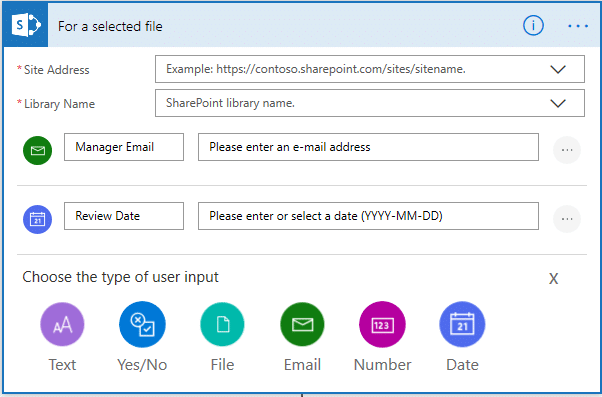Edit the Manager Email name field
602x397 pixels.
coord(124,147)
